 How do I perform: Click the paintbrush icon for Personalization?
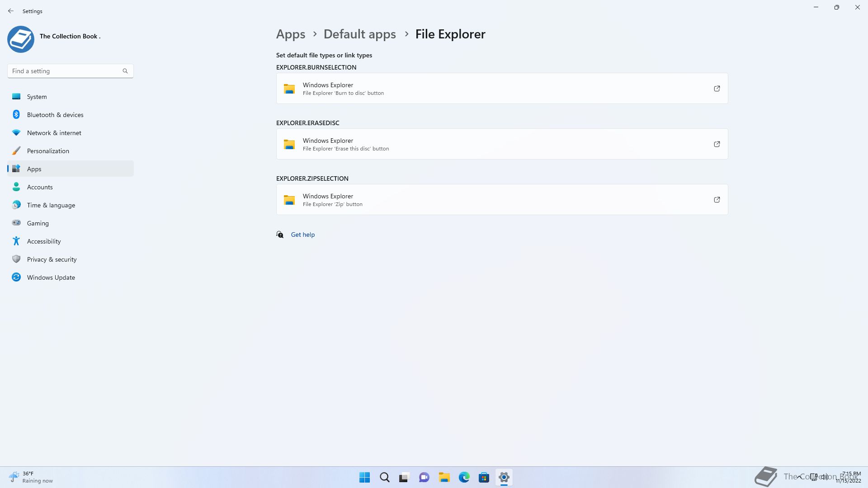click(16, 150)
